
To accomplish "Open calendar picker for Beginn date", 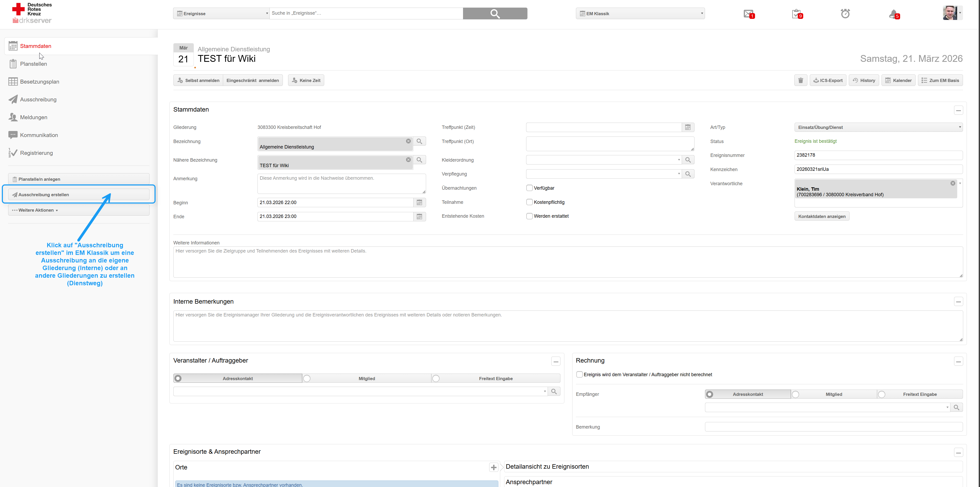I will [x=419, y=203].
